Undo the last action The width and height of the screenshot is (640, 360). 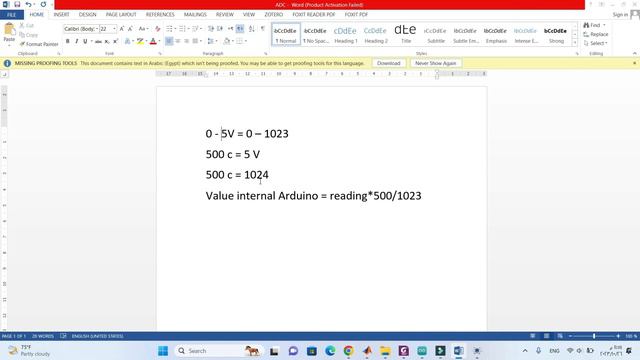pos(28,4)
